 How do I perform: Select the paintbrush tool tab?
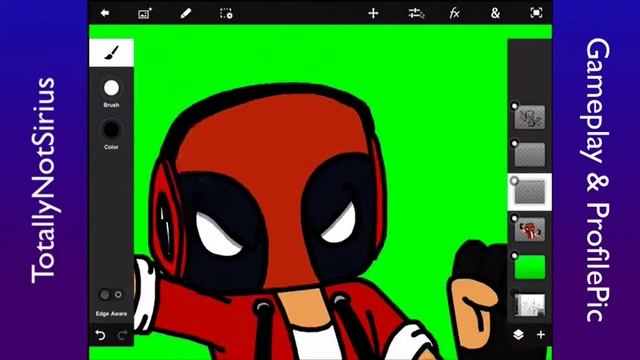(x=111, y=53)
